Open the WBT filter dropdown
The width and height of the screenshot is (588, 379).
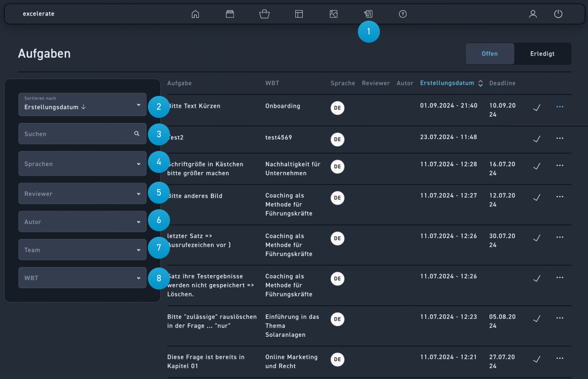[x=82, y=278]
